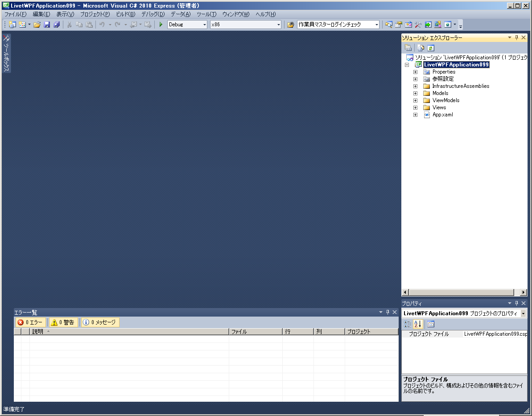
Task: Open Property Pages icon in Properties panel
Action: tap(431, 324)
